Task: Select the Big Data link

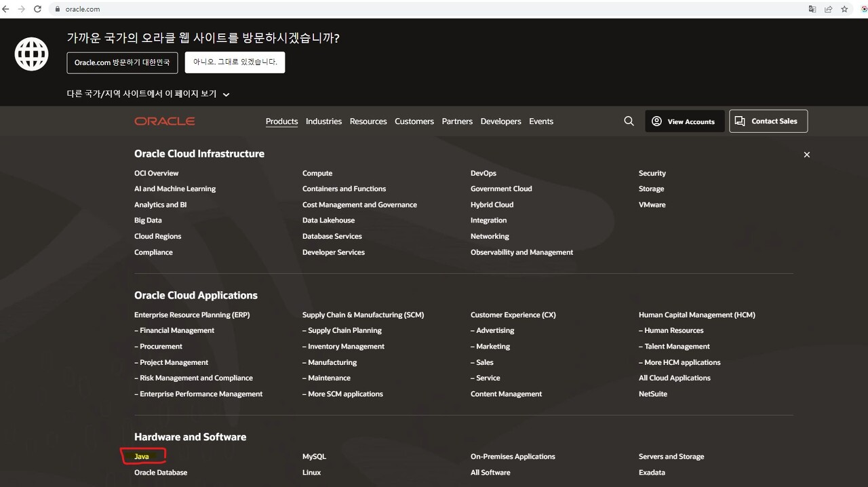Action: [x=148, y=220]
